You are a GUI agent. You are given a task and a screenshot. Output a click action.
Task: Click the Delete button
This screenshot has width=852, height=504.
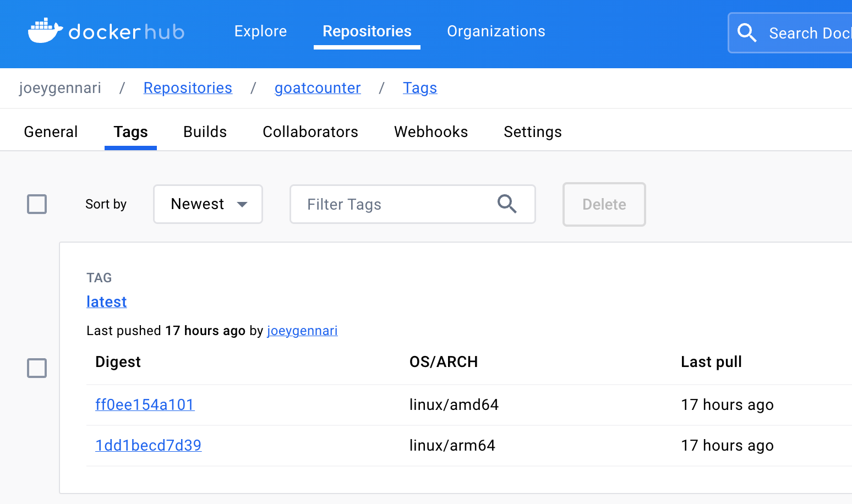tap(604, 204)
